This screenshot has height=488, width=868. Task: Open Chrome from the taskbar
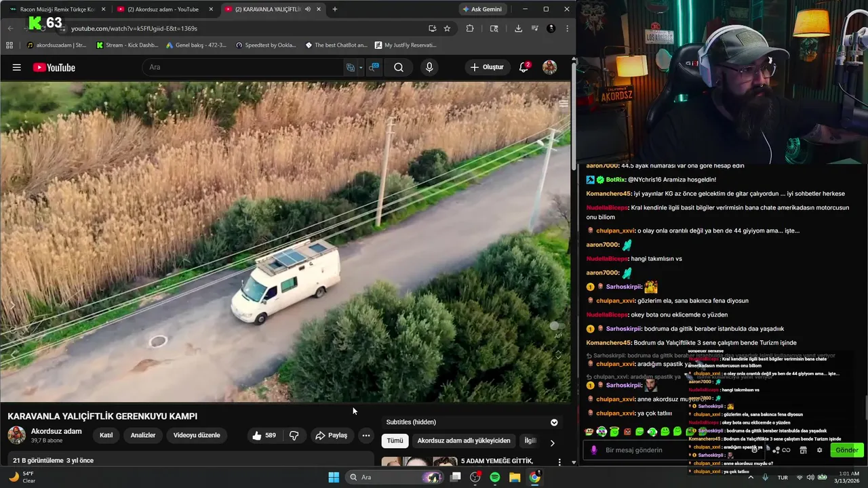click(x=534, y=477)
